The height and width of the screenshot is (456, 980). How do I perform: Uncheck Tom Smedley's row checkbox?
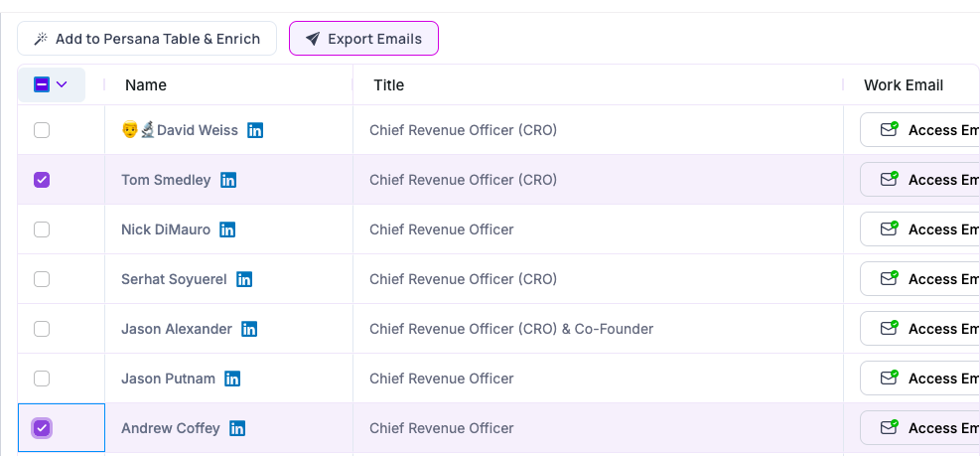pyautogui.click(x=42, y=180)
